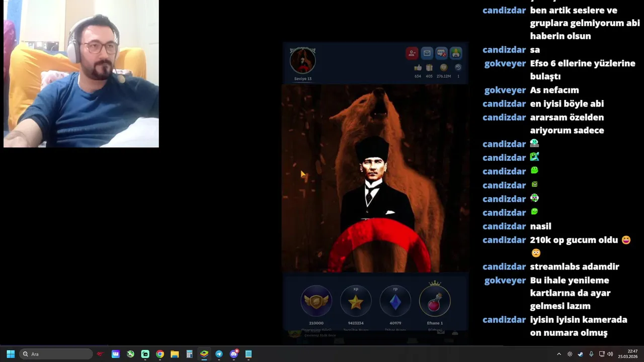Click the 'en iyisi böyle abi' message
644x362 pixels.
pos(567,104)
